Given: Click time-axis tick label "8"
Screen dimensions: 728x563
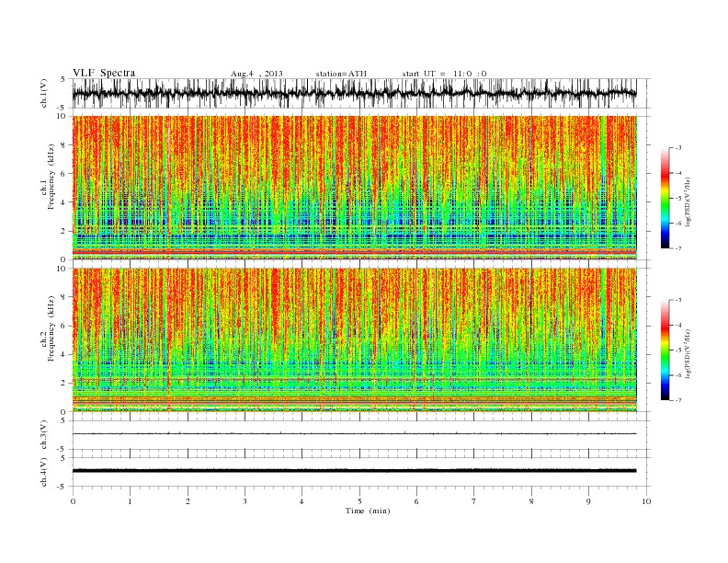Looking at the screenshot, I should click(531, 501).
